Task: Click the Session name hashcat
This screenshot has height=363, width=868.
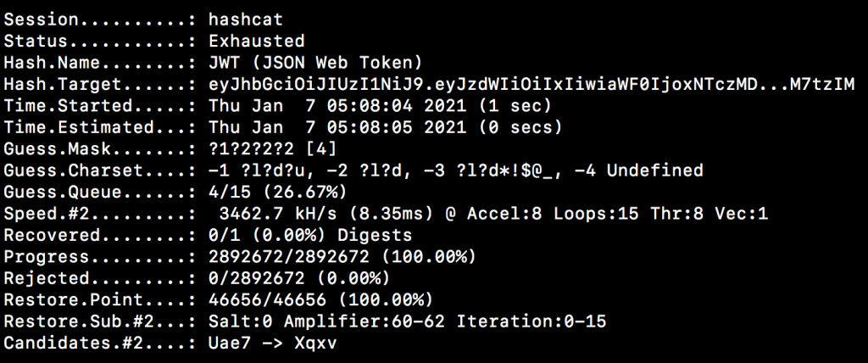Action: tap(246, 20)
